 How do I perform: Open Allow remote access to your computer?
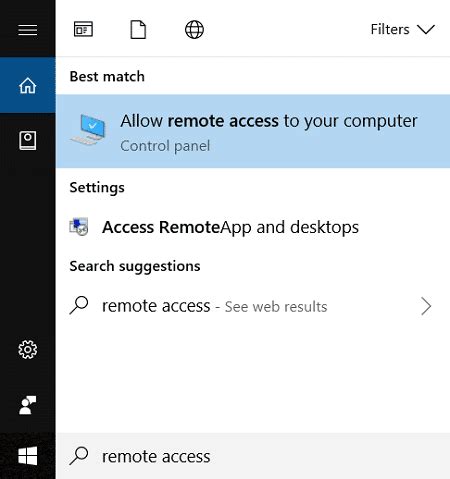click(253, 131)
